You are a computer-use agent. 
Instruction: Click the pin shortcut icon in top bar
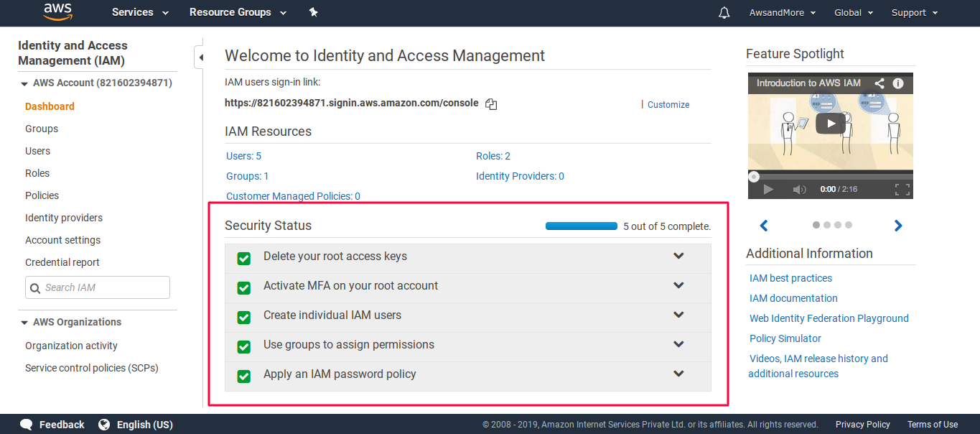tap(313, 12)
